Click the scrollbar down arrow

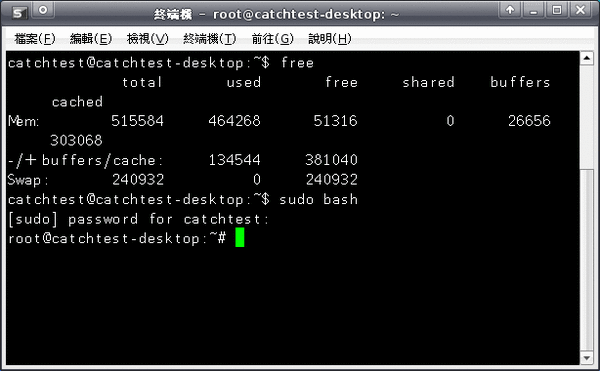[x=587, y=358]
